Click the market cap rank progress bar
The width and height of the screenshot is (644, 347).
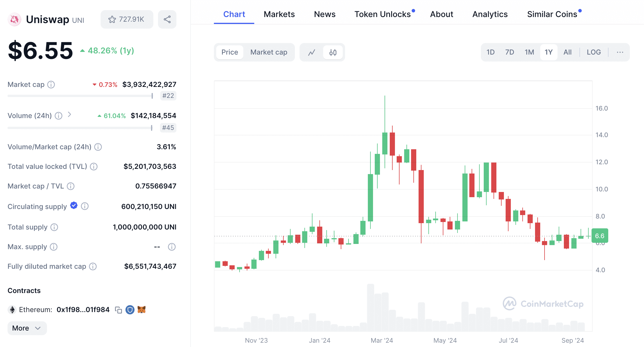coord(80,96)
